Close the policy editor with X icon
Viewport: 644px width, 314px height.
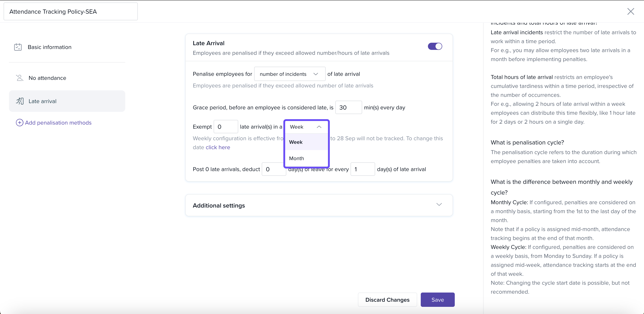coord(631,11)
